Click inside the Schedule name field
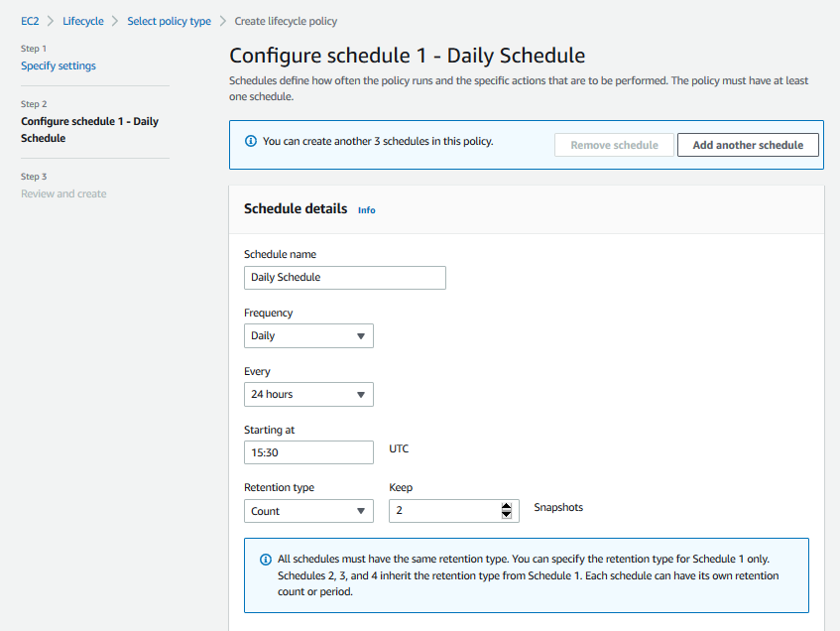The height and width of the screenshot is (631, 840). coord(344,277)
